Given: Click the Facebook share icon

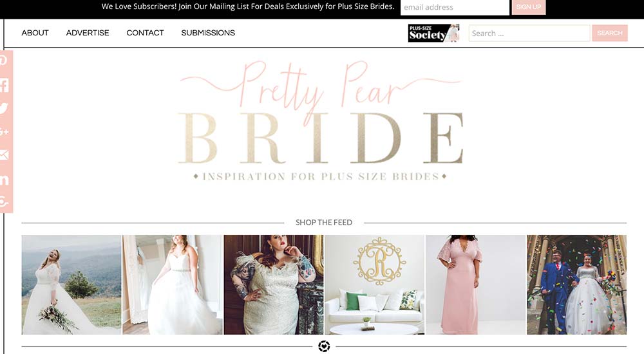Looking at the screenshot, I should 4,85.
